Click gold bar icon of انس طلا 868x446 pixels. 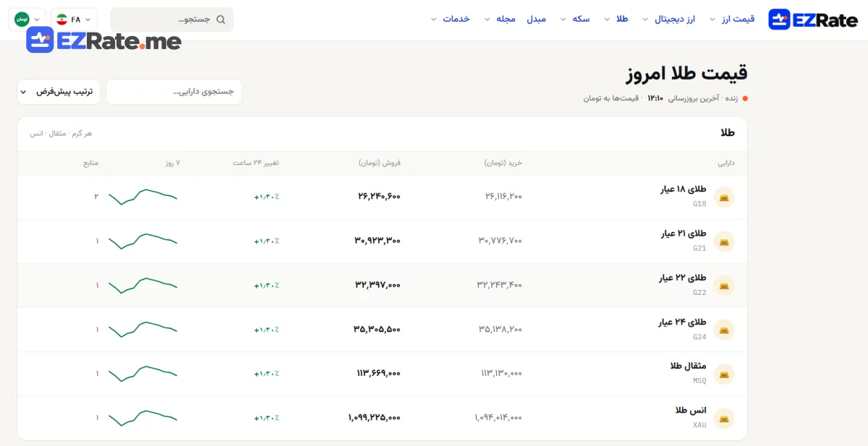click(724, 418)
